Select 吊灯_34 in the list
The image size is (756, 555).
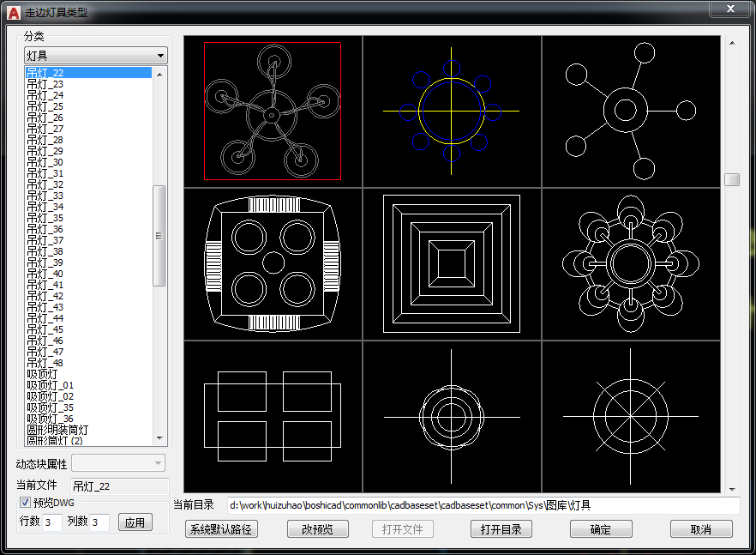click(x=88, y=207)
